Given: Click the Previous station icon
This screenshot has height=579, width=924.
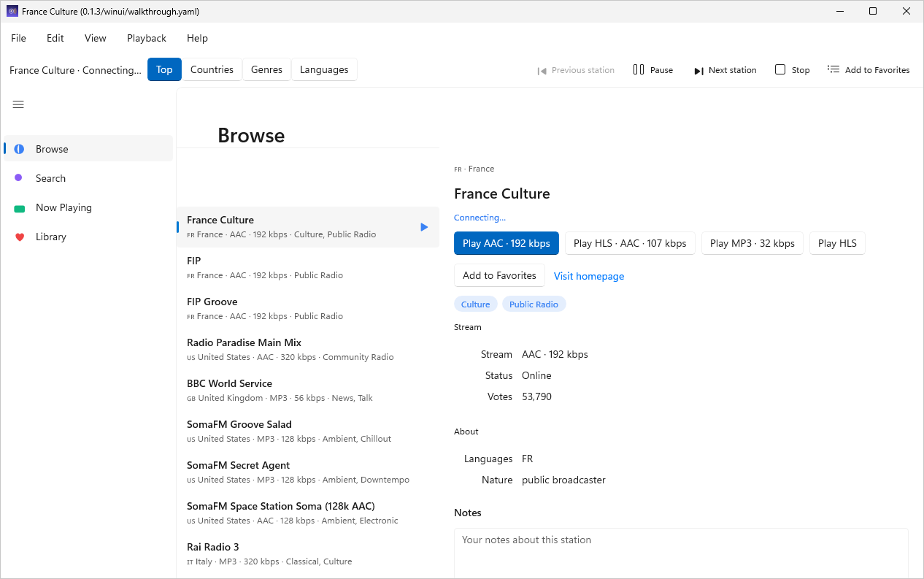Looking at the screenshot, I should pyautogui.click(x=542, y=70).
